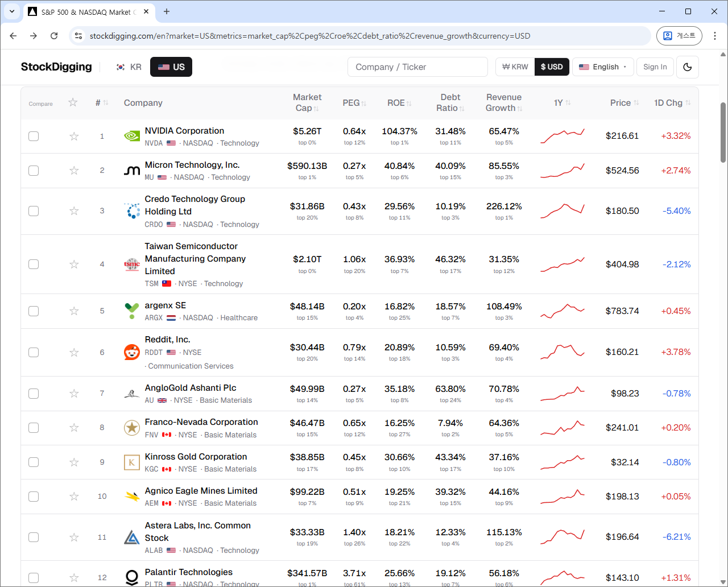
Task: Star Credo Technology Group row
Action: pyautogui.click(x=74, y=211)
